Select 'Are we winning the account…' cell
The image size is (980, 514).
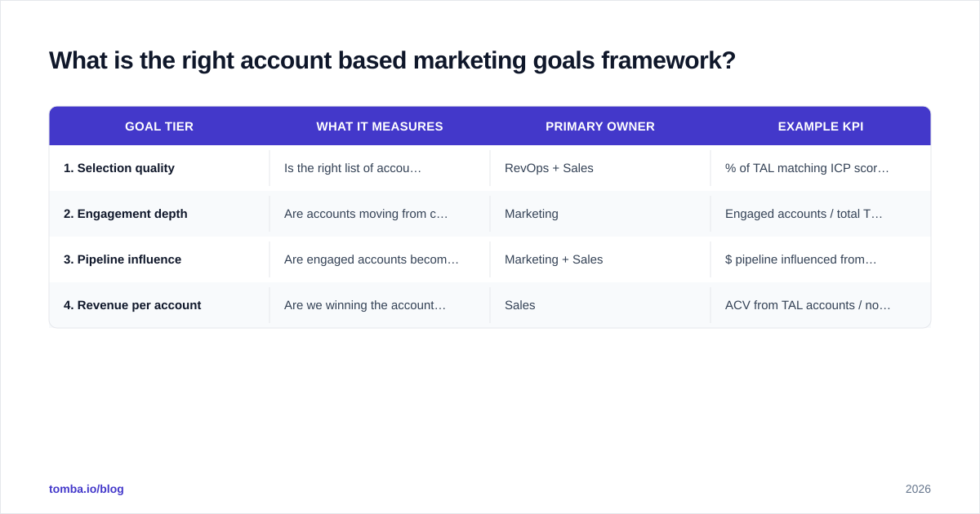click(380, 305)
